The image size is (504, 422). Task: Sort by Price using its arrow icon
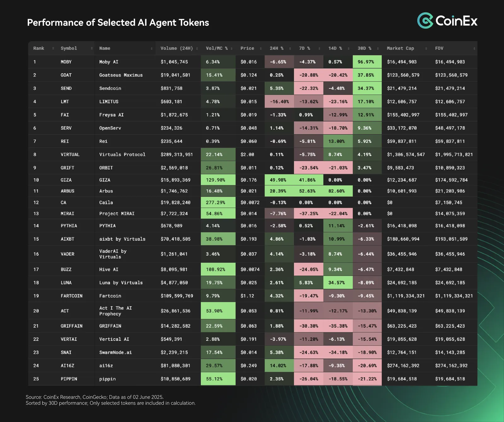(261, 48)
